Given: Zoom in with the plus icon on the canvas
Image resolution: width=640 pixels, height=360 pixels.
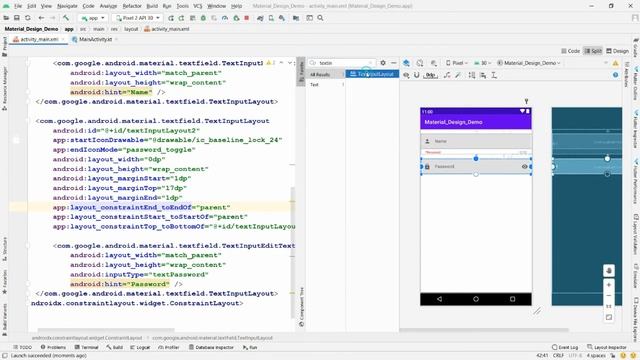Looking at the screenshot, I should click(x=609, y=285).
